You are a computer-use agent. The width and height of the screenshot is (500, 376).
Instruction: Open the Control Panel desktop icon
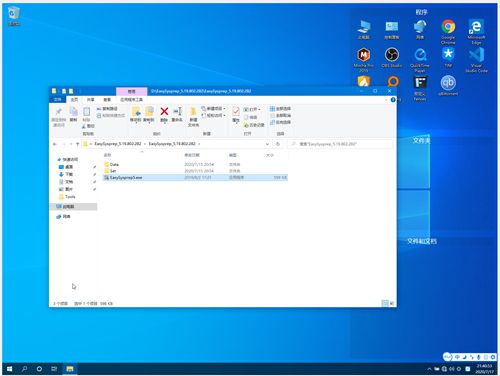392,27
